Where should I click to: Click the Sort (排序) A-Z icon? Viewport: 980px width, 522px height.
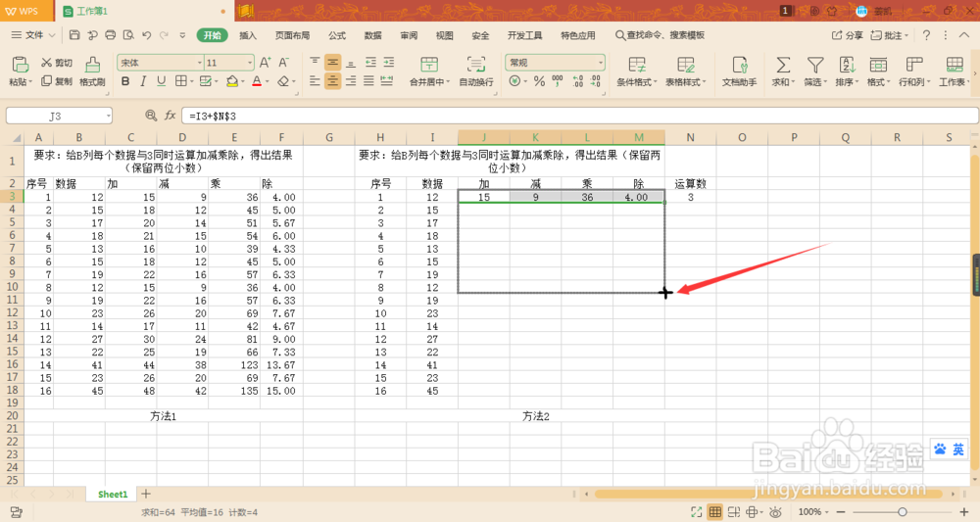pos(847,65)
